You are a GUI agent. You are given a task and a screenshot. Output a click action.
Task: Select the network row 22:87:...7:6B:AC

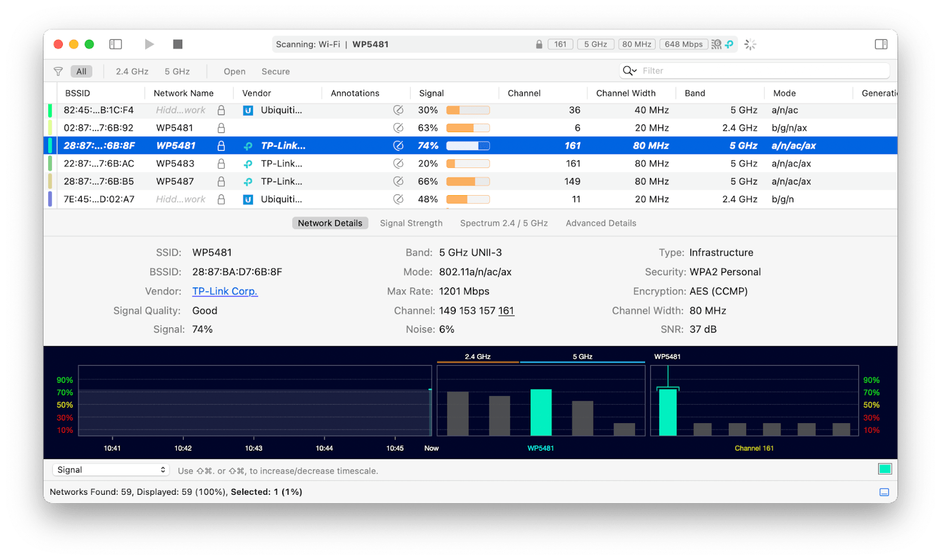[470, 163]
